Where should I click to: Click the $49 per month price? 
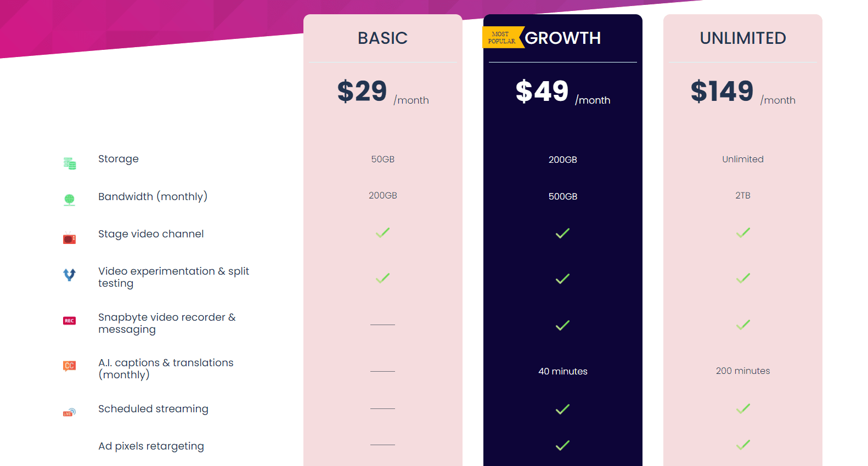coord(562,92)
